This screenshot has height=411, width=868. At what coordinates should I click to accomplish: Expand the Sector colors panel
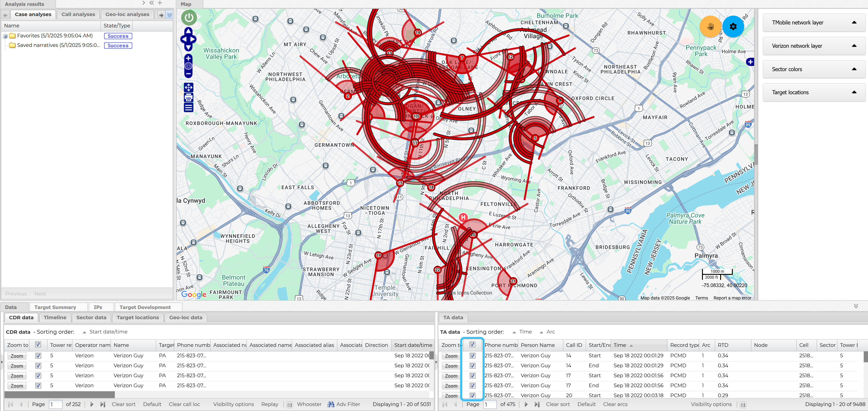[854, 69]
